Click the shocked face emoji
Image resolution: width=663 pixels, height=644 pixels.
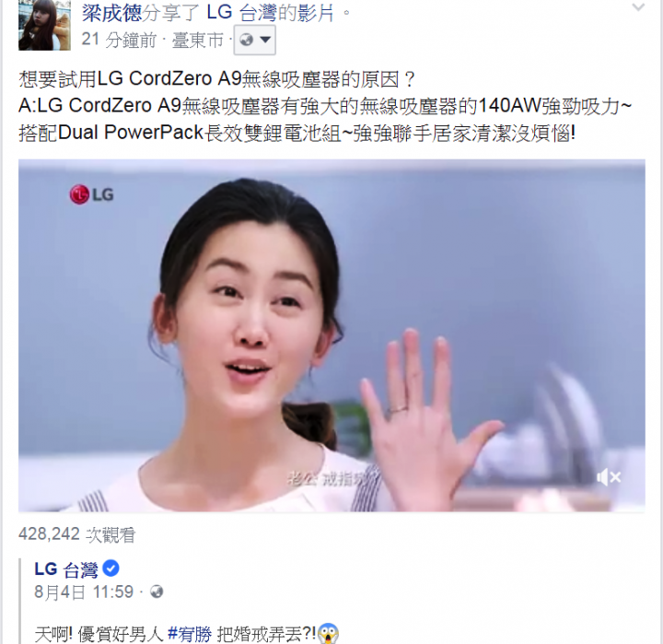pos(328,634)
